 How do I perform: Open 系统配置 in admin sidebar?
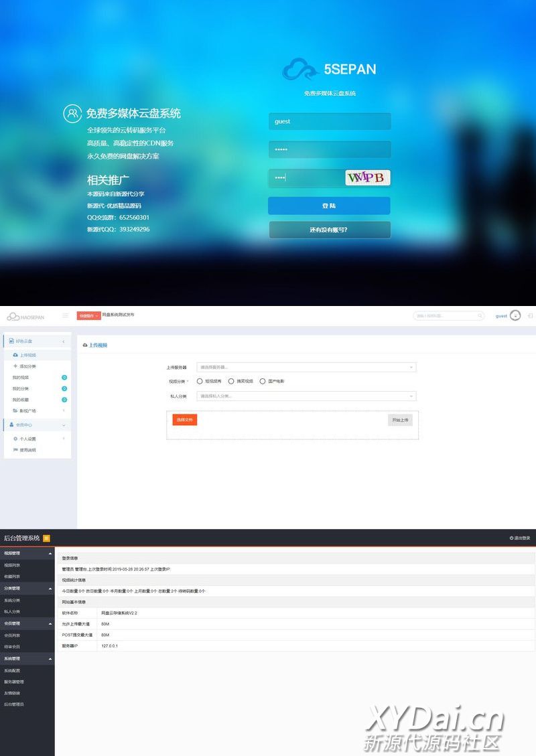[x=12, y=671]
